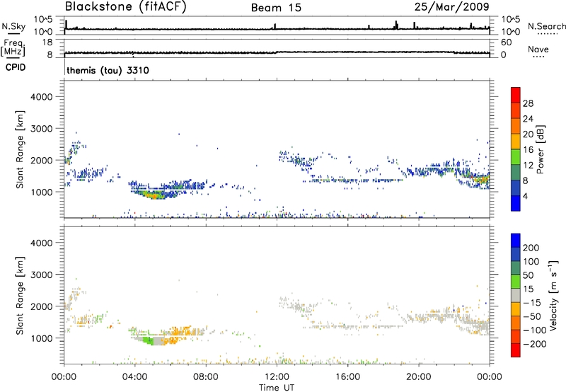Click the 'Freq. [MHz]' label
This screenshot has height=392, width=566.
click(13, 47)
